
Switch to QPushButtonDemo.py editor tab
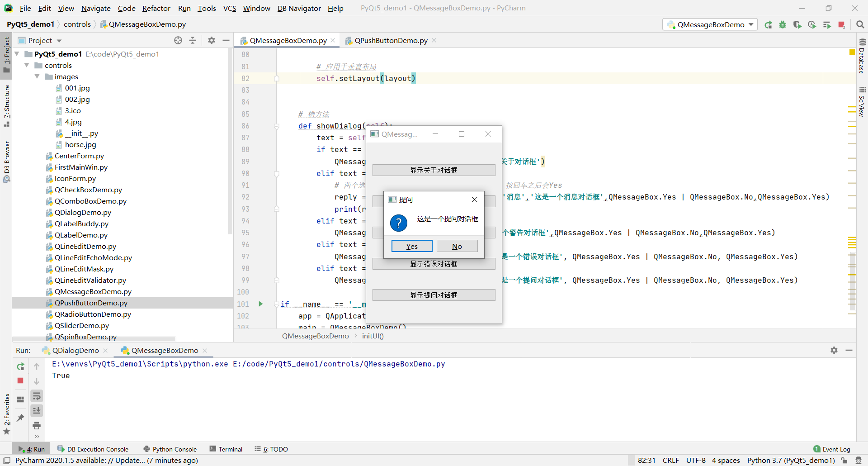[x=391, y=40]
